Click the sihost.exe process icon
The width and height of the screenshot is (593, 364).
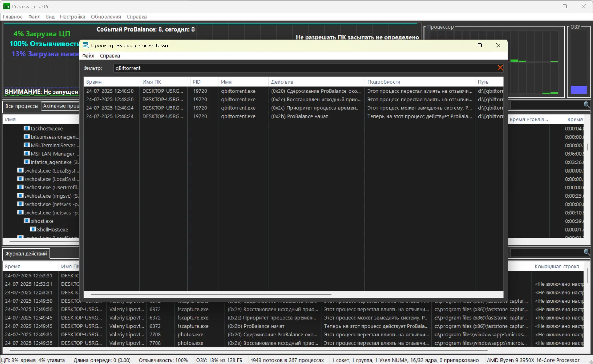click(x=26, y=221)
